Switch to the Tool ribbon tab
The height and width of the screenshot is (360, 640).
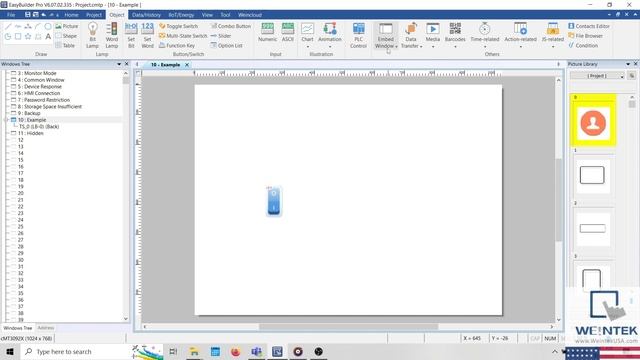click(225, 15)
